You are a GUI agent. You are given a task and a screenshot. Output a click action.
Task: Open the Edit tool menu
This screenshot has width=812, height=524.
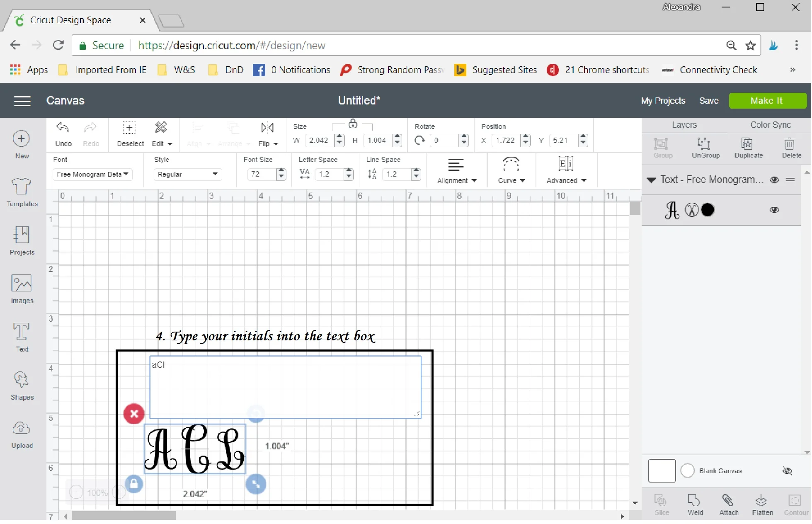[161, 134]
